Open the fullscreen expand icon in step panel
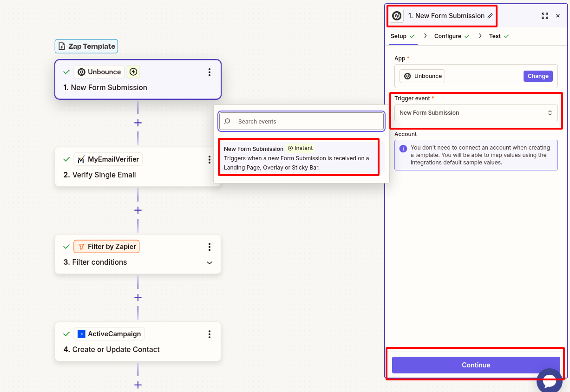Screen dimensions: 570x392 tap(545, 15)
